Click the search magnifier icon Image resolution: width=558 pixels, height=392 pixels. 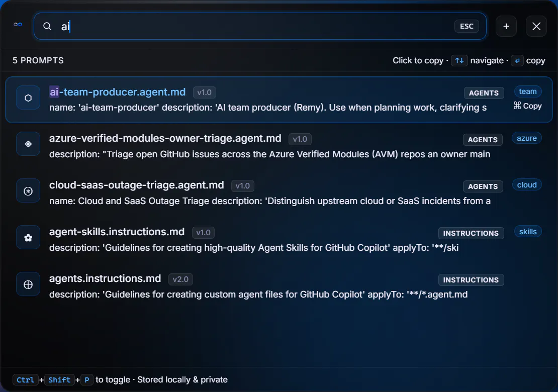[x=47, y=26]
